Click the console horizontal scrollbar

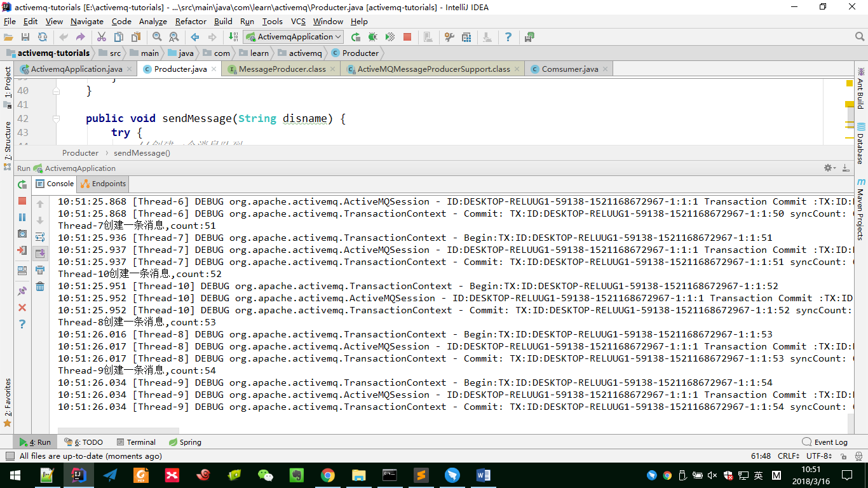coord(118,431)
